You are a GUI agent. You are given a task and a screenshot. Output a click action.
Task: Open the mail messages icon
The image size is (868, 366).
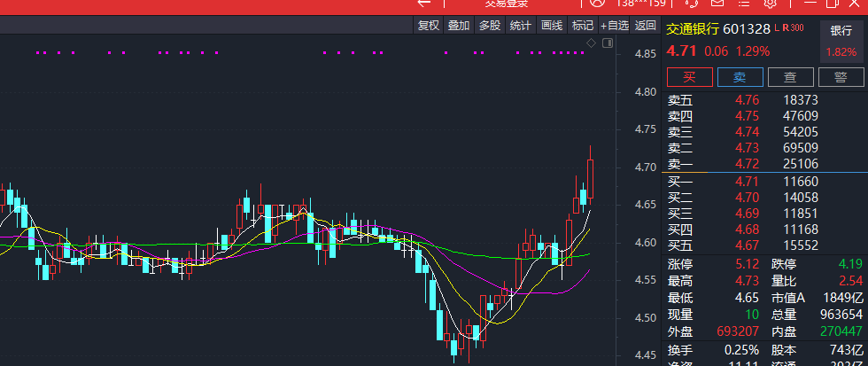717,3
